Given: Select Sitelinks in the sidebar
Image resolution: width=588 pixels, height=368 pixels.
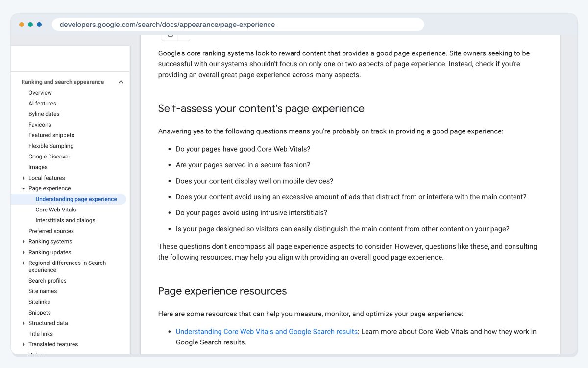Looking at the screenshot, I should pyautogui.click(x=39, y=302).
